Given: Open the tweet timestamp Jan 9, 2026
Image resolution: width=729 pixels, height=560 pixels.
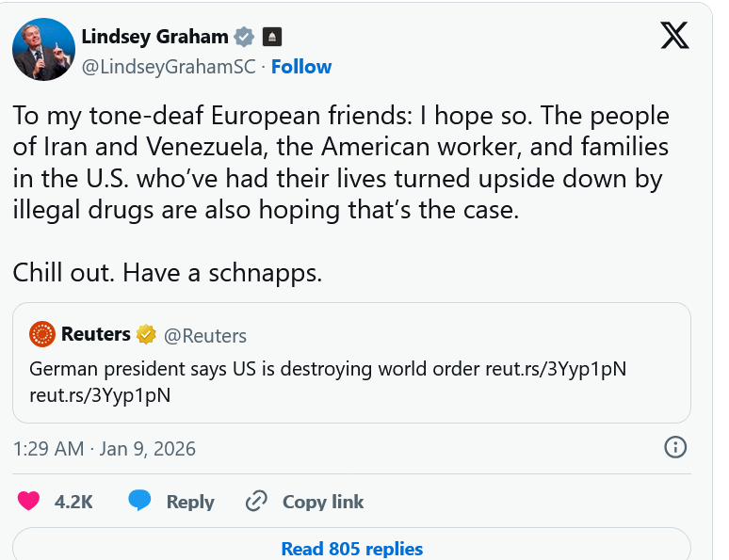Looking at the screenshot, I should click(x=105, y=448).
